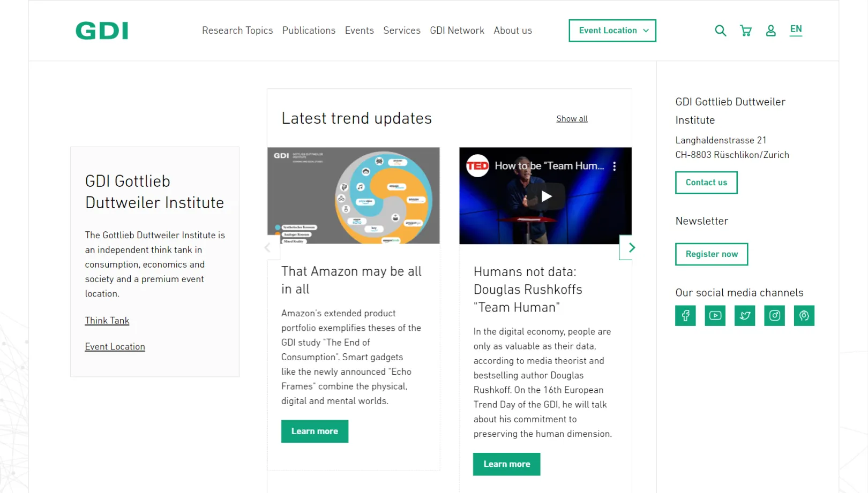Click Learn more under the Rushkoff article
868x493 pixels.
point(506,464)
